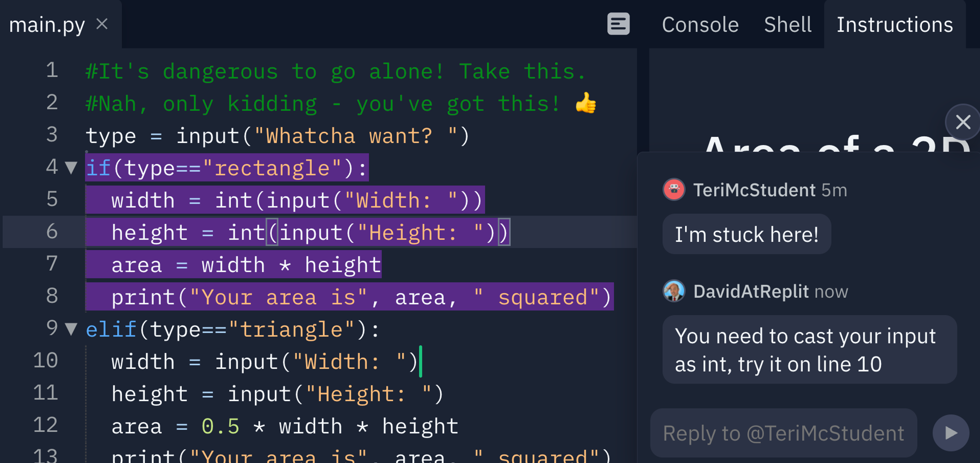
Task: Select the Instructions tab
Action: (895, 25)
